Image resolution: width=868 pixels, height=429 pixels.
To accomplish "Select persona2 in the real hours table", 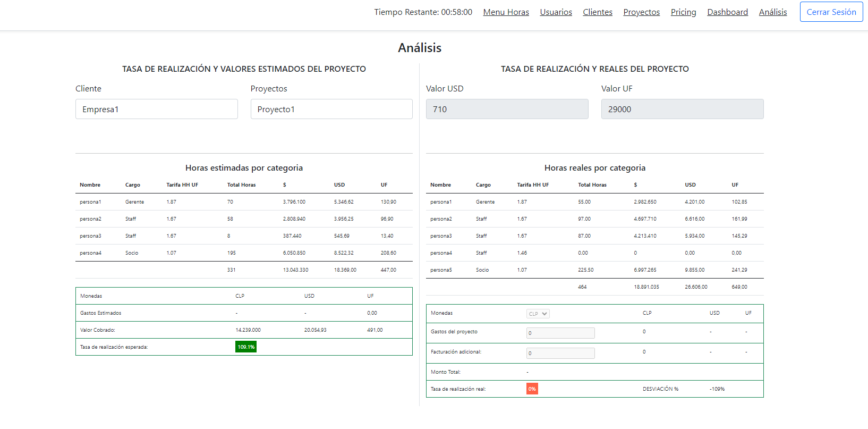I will (594, 219).
